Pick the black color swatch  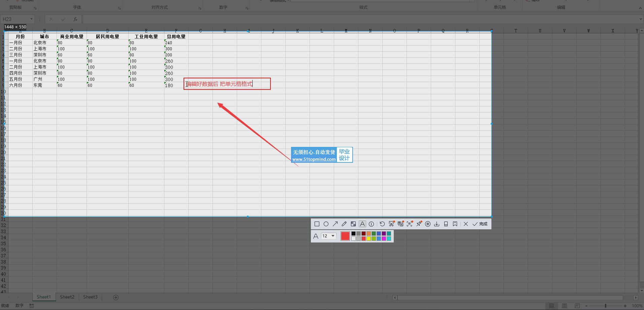pyautogui.click(x=353, y=234)
